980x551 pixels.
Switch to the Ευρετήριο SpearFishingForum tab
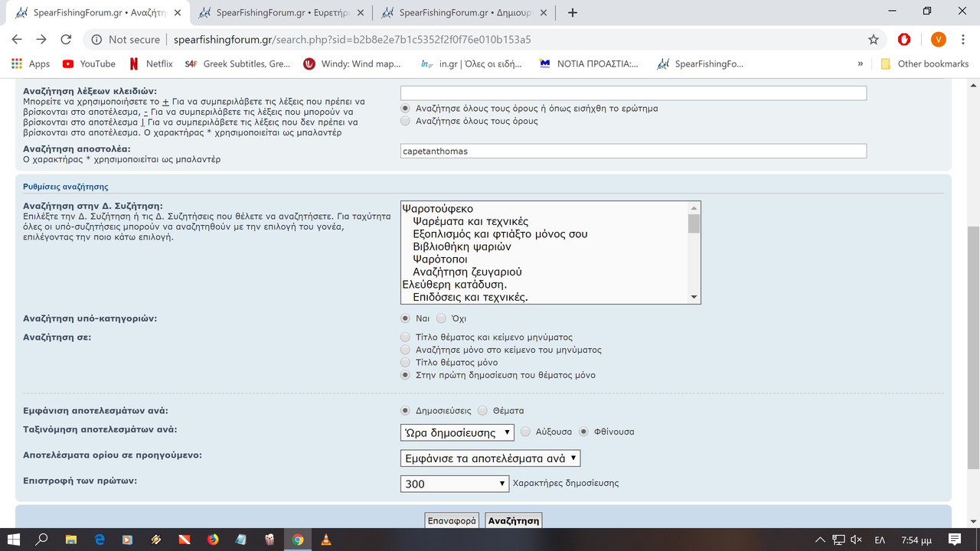pyautogui.click(x=282, y=12)
